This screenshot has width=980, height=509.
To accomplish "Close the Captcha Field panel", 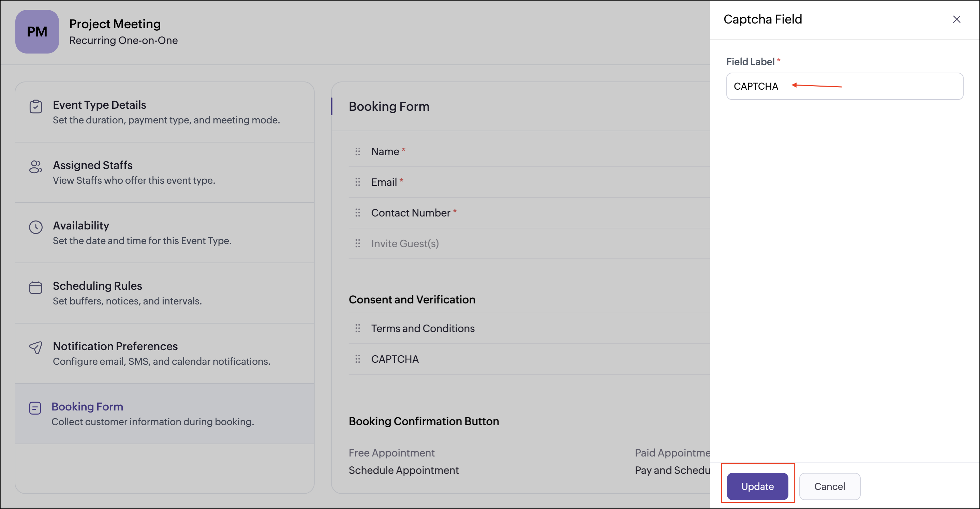I will coord(956,19).
